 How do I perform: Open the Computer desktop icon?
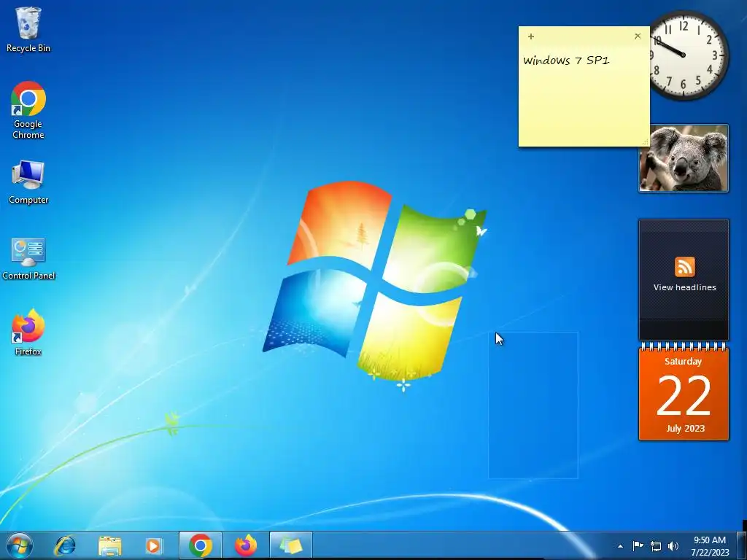click(x=28, y=182)
